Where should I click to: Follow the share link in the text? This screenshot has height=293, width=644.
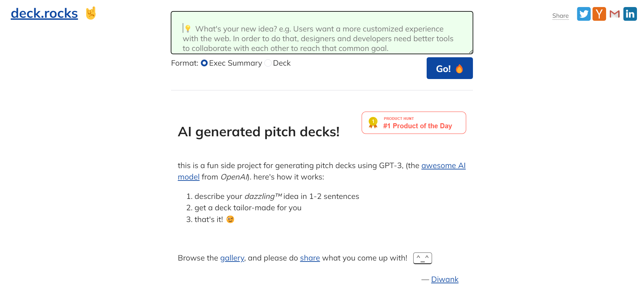(310, 258)
